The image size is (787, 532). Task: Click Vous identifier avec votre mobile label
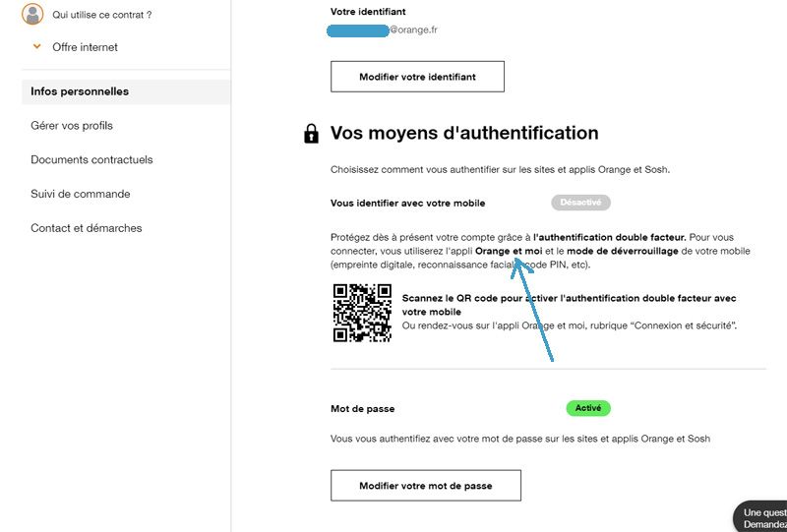point(407,203)
